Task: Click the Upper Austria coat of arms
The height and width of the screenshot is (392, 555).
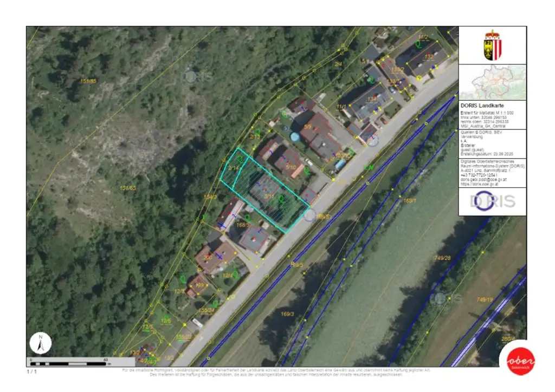Action: [x=492, y=45]
